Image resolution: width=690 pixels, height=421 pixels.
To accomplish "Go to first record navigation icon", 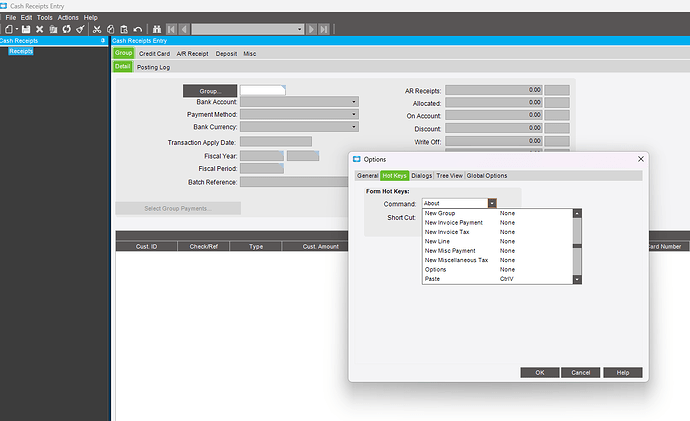I will pos(172,29).
